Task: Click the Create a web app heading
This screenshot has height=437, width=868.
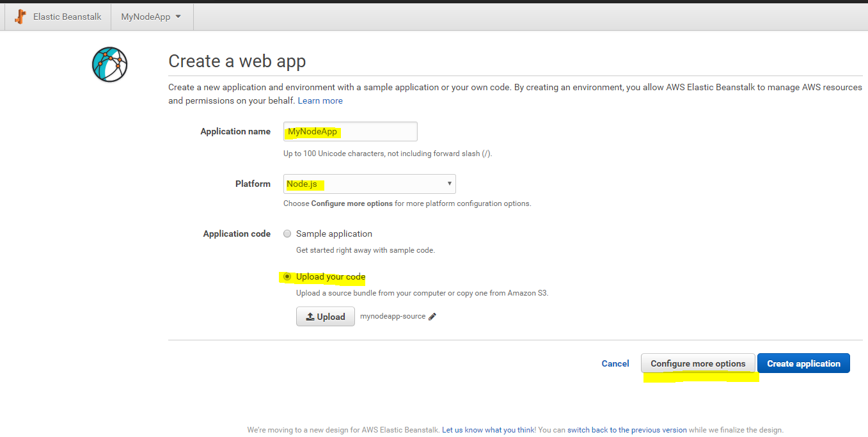Action: click(x=237, y=61)
